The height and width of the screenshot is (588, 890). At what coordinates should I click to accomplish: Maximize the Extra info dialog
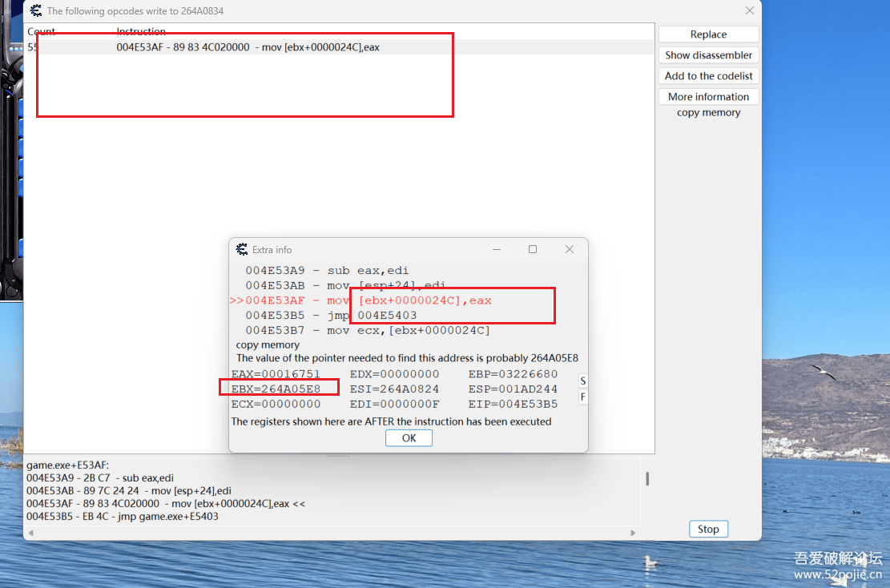[x=533, y=249]
